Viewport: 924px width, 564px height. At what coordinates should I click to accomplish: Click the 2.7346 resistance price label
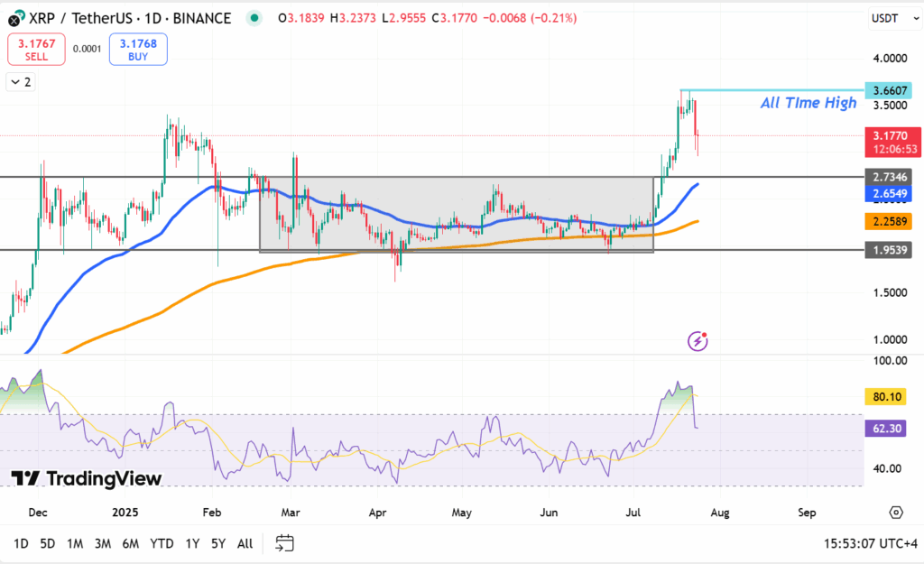(x=889, y=177)
